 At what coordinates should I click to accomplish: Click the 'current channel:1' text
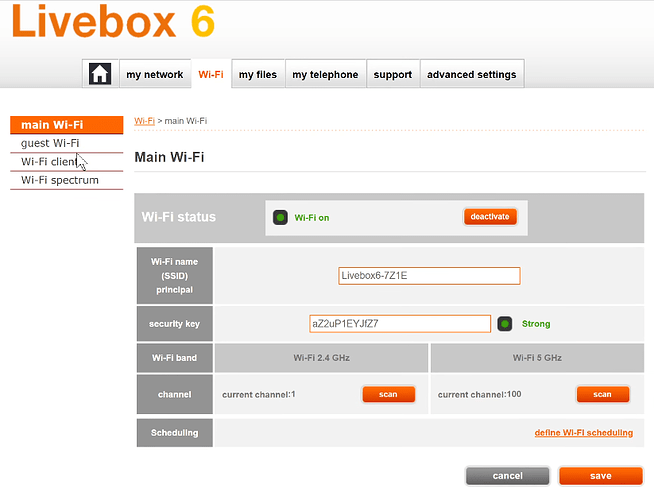point(259,394)
